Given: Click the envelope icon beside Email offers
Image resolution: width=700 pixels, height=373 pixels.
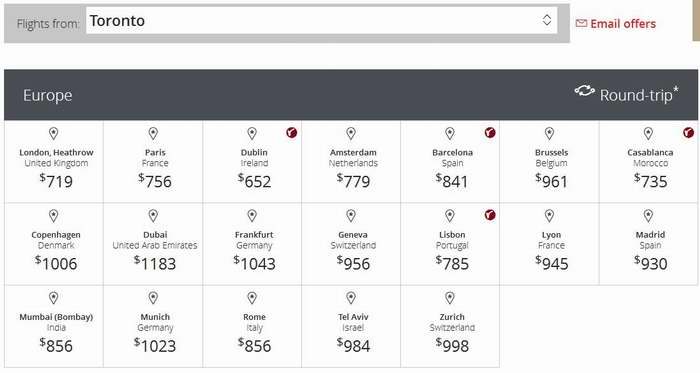Looking at the screenshot, I should coord(581,23).
